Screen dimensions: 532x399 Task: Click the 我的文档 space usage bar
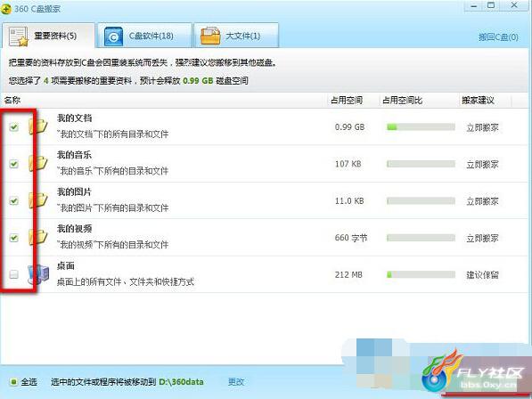(x=421, y=127)
